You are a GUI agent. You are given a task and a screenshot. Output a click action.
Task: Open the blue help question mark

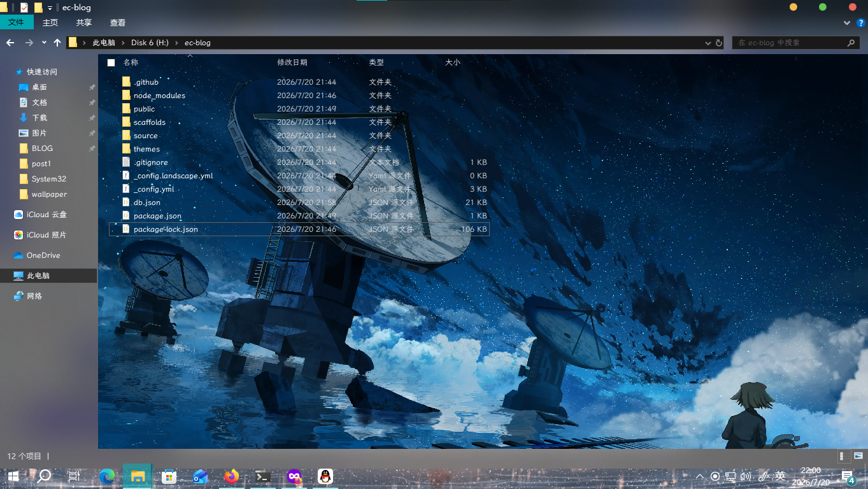pos(860,23)
